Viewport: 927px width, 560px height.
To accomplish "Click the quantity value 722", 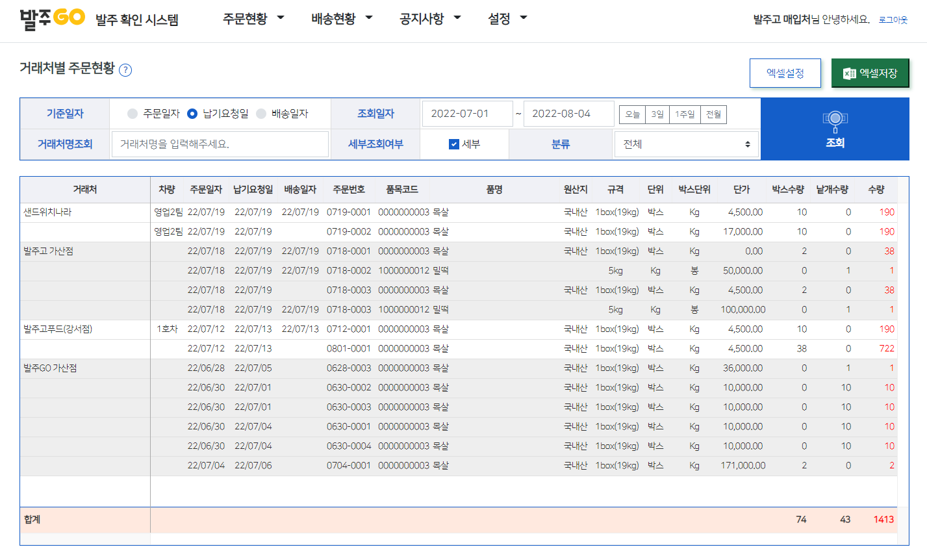I will [x=887, y=349].
